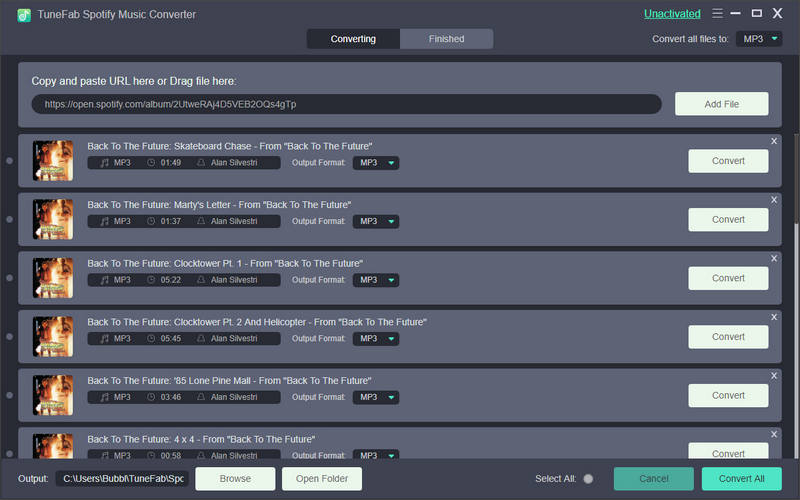The height and width of the screenshot is (500, 800).
Task: Switch to the Finished tab
Action: 446,39
